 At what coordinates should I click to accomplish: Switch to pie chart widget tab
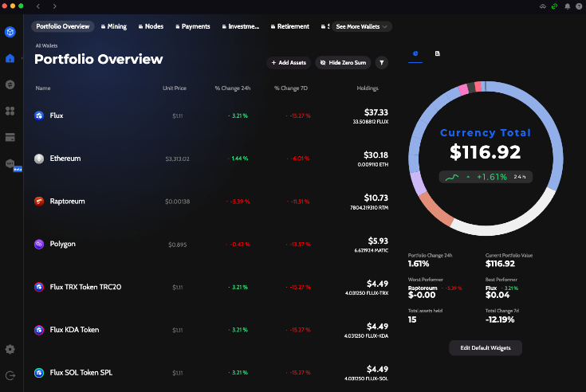coord(415,53)
